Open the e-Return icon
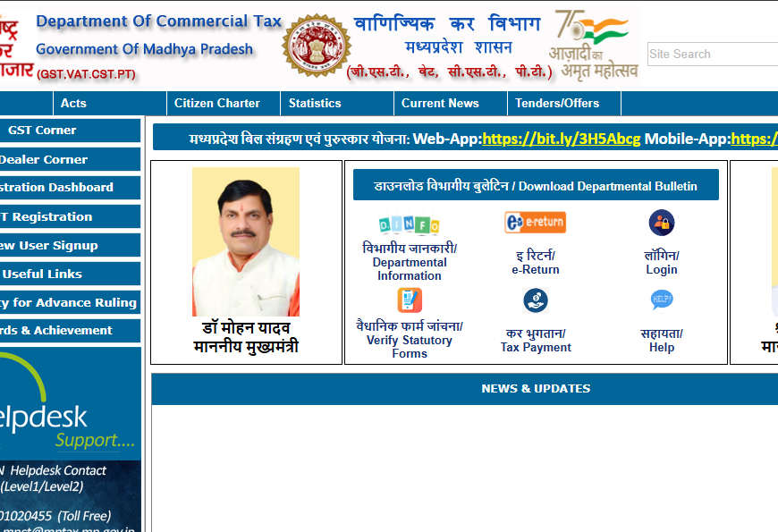 pos(535,223)
